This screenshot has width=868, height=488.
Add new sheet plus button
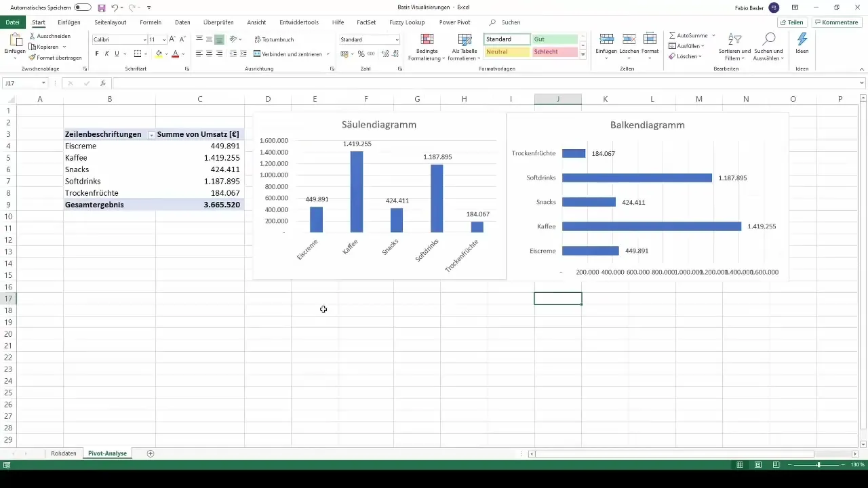coord(151,453)
